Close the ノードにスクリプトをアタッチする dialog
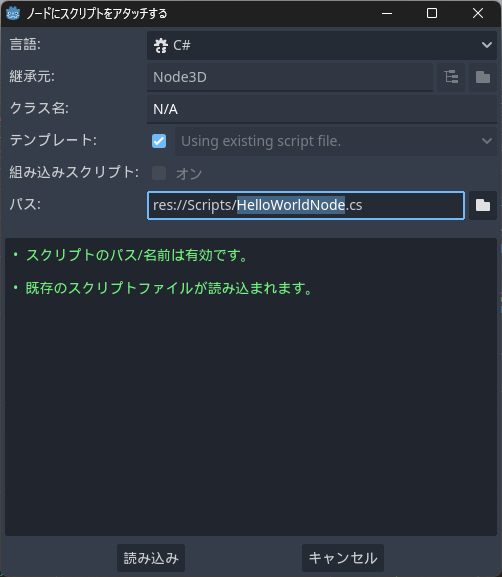The image size is (502, 577). tap(478, 14)
